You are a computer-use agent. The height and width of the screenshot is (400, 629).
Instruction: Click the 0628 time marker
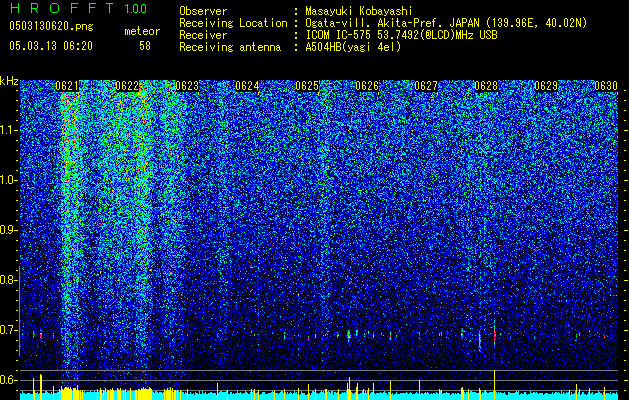[486, 86]
